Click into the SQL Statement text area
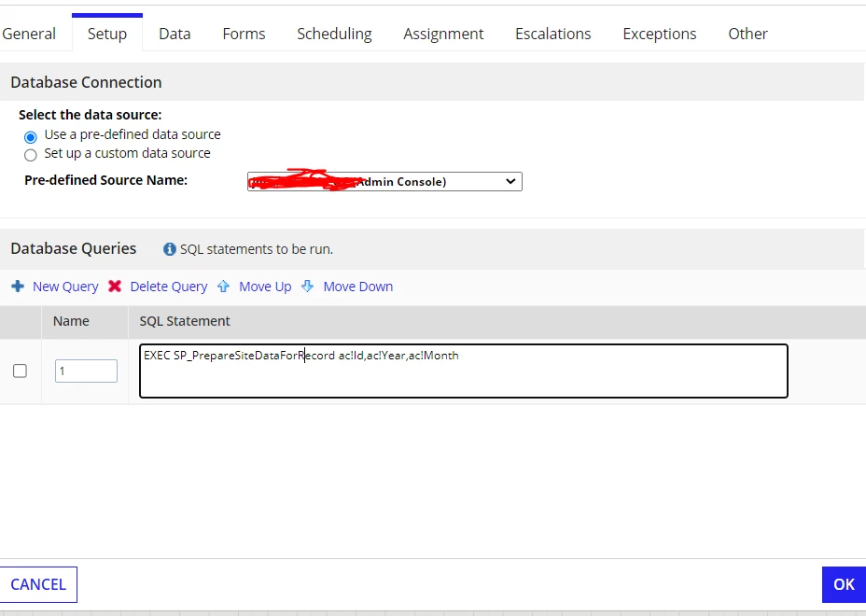Image resolution: width=866 pixels, height=616 pixels. click(x=464, y=371)
